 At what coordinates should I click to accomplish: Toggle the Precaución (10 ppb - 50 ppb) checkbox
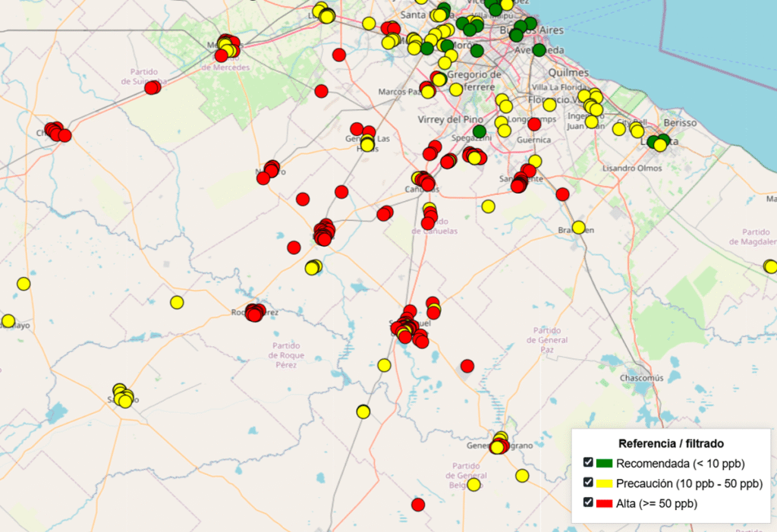(588, 483)
